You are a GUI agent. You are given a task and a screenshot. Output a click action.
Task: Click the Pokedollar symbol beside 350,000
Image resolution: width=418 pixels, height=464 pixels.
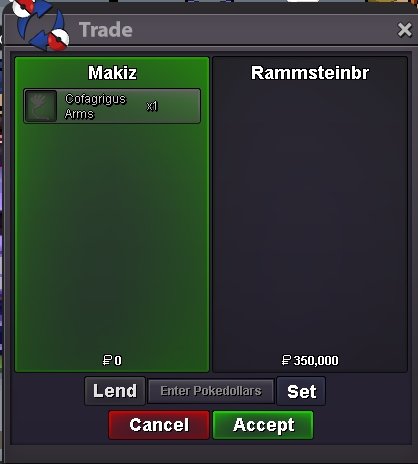286,360
